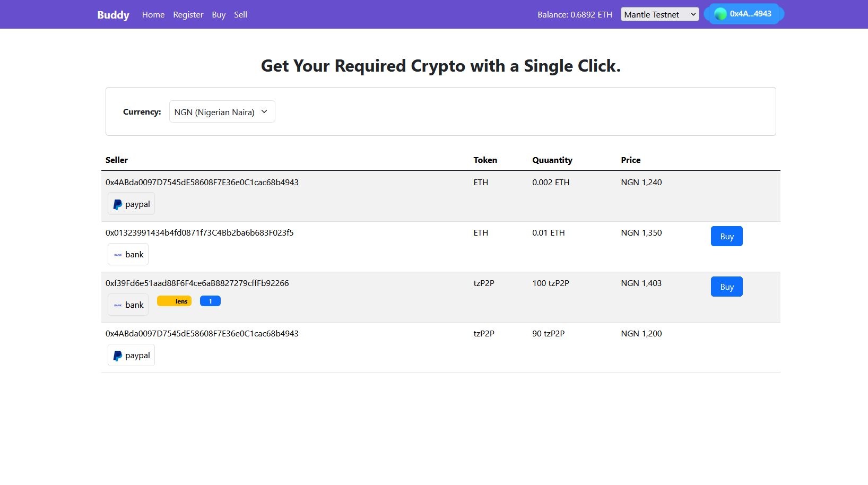Image resolution: width=868 pixels, height=485 pixels.
Task: Click the Token column header
Action: tap(485, 160)
